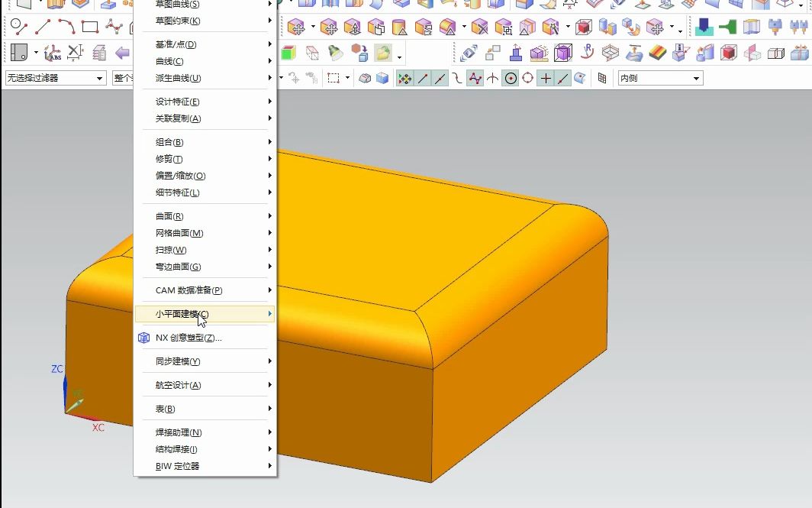Click the grid icon on the snap toolbar
This screenshot has height=508, width=812.
pos(601,78)
